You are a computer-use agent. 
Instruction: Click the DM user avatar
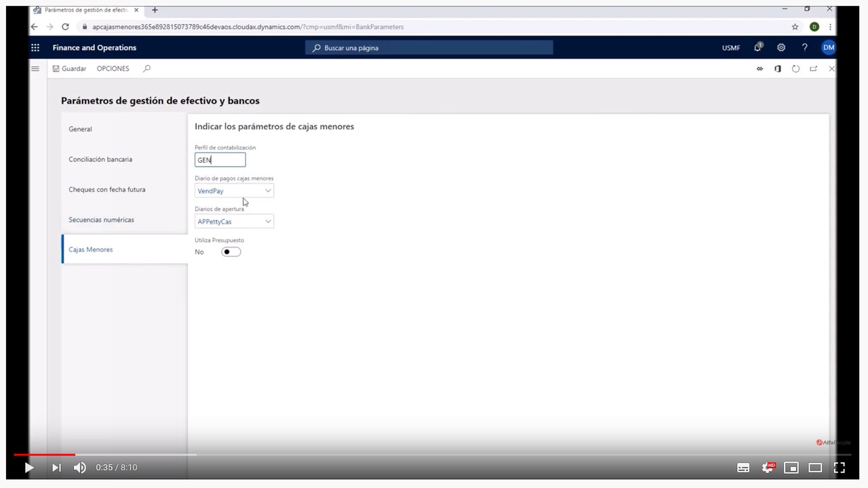[828, 47]
